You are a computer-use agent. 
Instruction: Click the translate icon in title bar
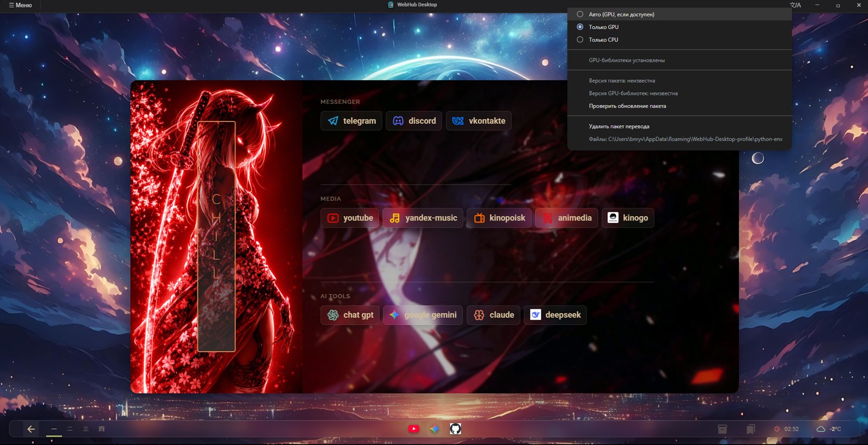coord(795,5)
